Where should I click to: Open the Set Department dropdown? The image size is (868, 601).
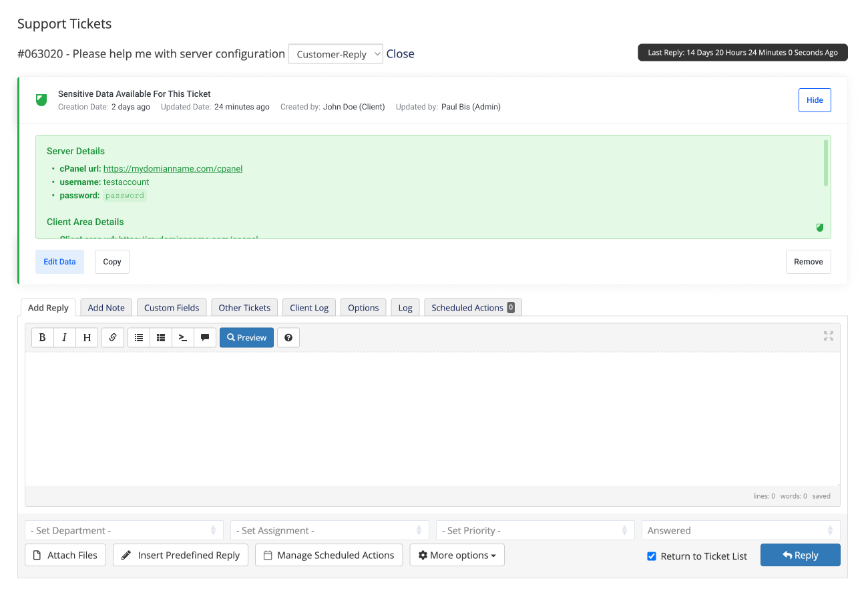tap(124, 531)
